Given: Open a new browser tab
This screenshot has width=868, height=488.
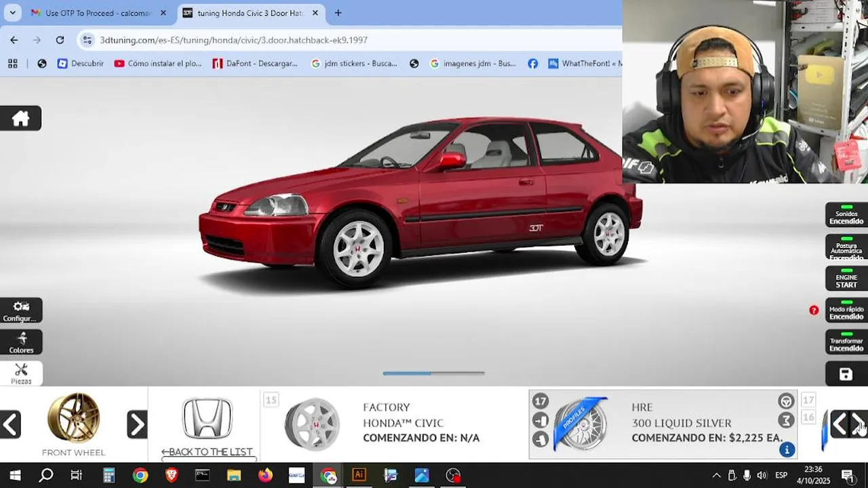Looking at the screenshot, I should click(x=338, y=13).
